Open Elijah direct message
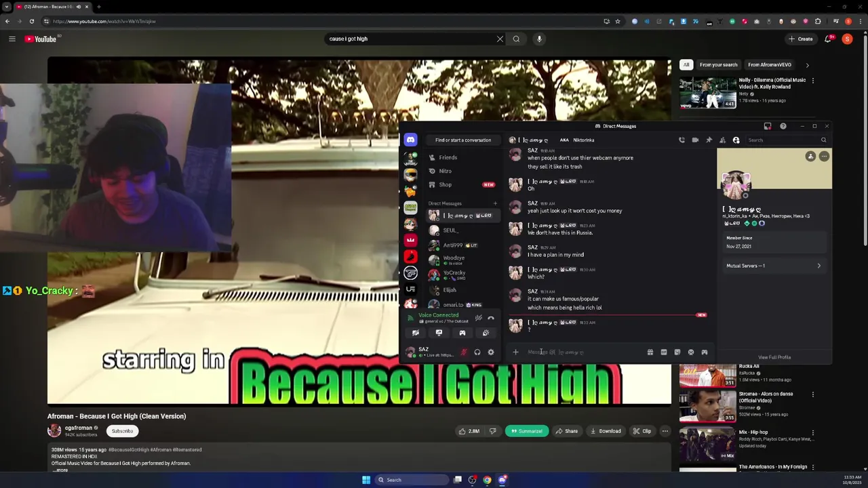The width and height of the screenshot is (868, 488). (462, 290)
